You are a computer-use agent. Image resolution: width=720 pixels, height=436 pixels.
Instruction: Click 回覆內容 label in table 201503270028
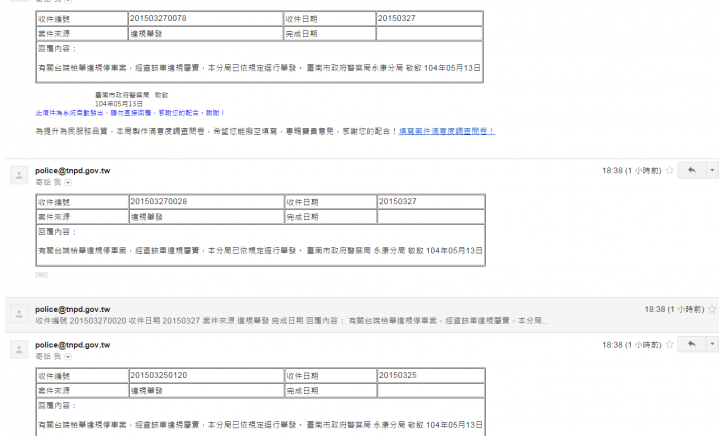57,232
